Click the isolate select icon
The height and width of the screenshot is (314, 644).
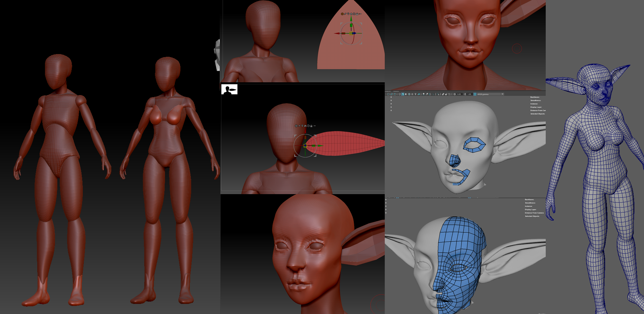point(438,94)
